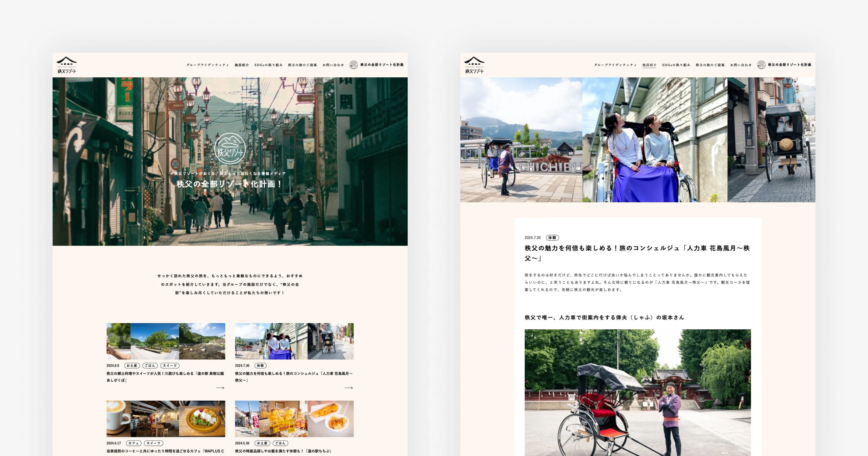The image size is (868, 456).
Task: Click 道の駅 果樹公園あしがくぼ article title
Action: click(165, 377)
